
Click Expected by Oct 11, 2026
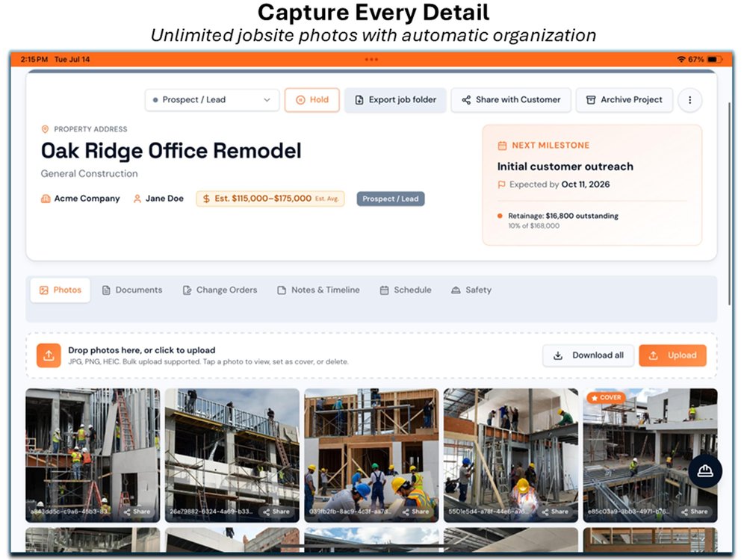(x=560, y=184)
